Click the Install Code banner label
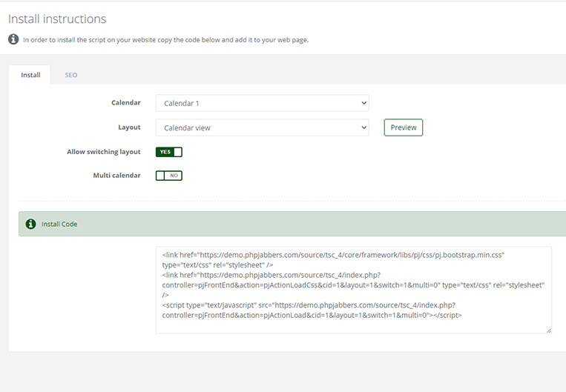This screenshot has width=566, height=392. coord(59,224)
